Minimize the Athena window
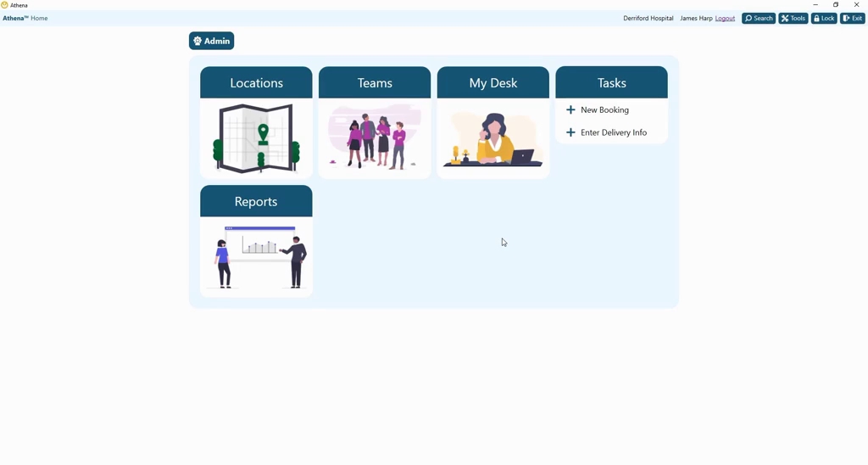 pos(815,4)
